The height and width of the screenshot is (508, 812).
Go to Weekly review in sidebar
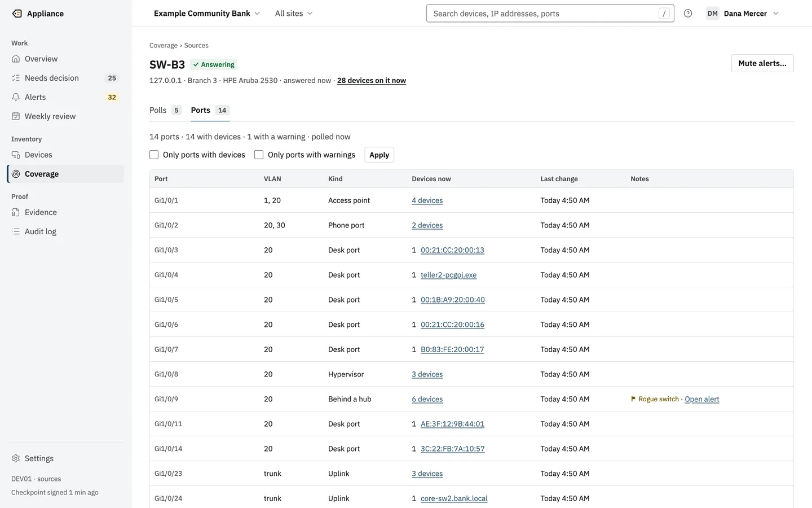tap(65, 116)
